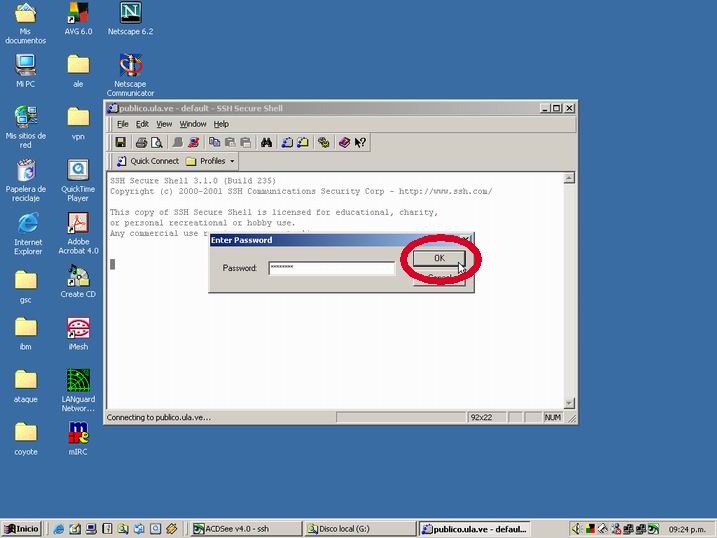The width and height of the screenshot is (717, 538).
Task: Click the terminal scrollbar up arrow
Action: 569,178
